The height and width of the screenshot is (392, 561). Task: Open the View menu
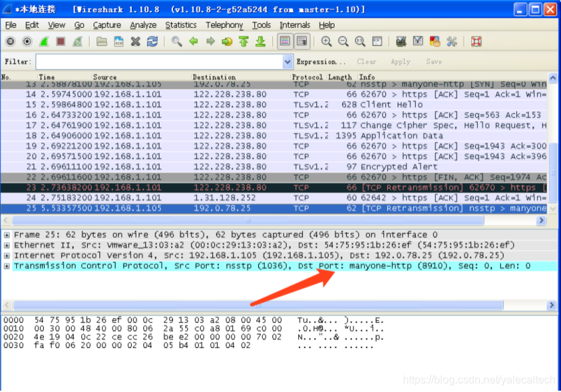pyautogui.click(x=57, y=25)
